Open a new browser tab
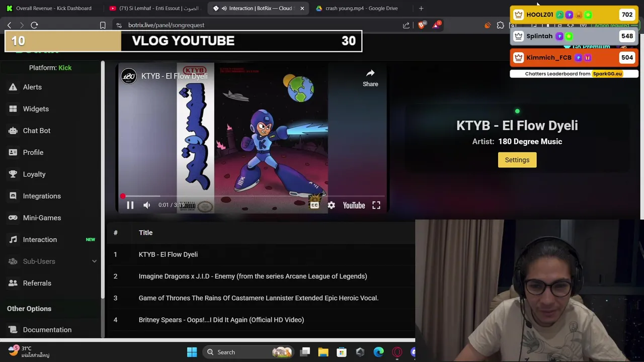This screenshot has height=362, width=644. click(421, 8)
